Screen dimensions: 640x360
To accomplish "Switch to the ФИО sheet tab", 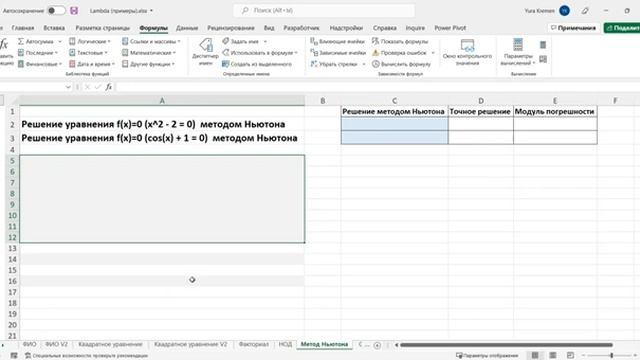I will [x=29, y=344].
